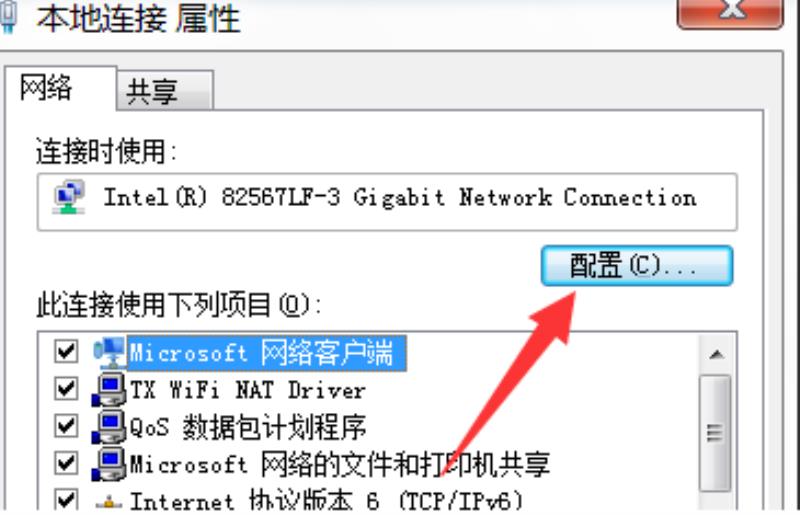Viewport: 800px width, 515px height.
Task: Select the Internet 协议版本 6 (TCP/IPv6) entry
Action: (x=327, y=501)
